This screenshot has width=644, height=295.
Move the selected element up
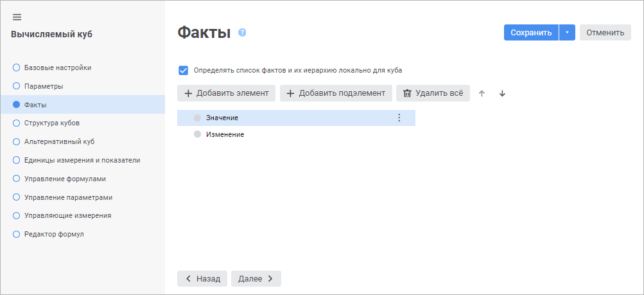(x=482, y=94)
